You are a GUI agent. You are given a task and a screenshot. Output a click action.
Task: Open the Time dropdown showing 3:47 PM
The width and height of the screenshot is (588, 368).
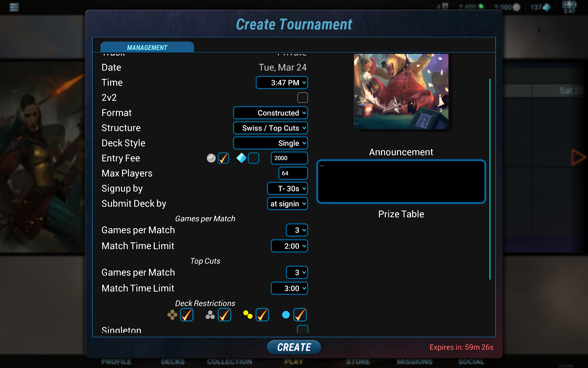(x=282, y=82)
